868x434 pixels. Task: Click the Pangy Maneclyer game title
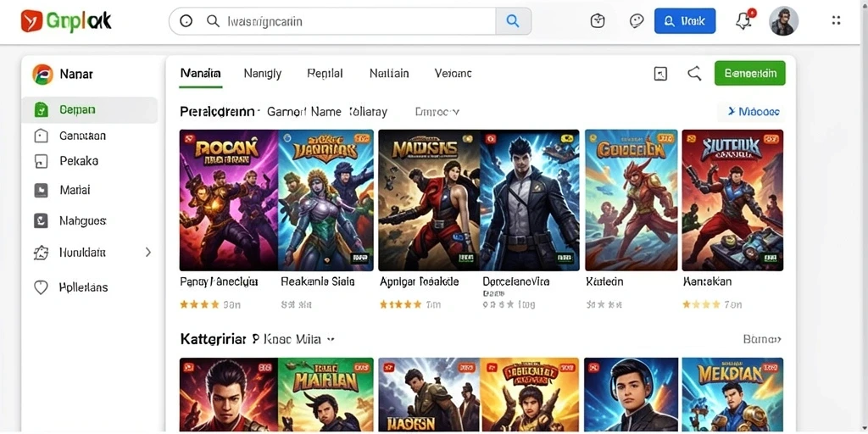(220, 281)
